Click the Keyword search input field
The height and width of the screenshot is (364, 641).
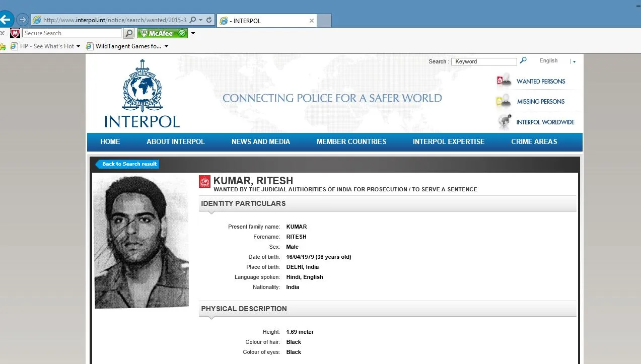(484, 61)
